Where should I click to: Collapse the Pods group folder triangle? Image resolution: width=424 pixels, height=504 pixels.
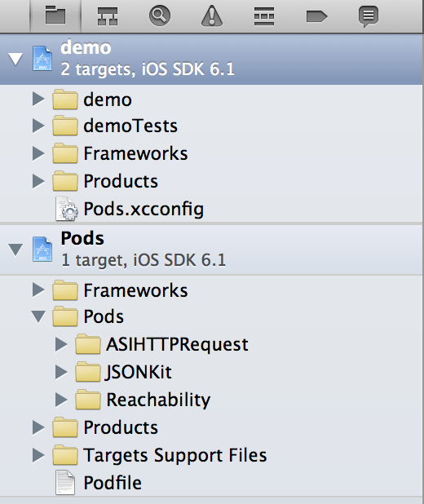[x=38, y=316]
